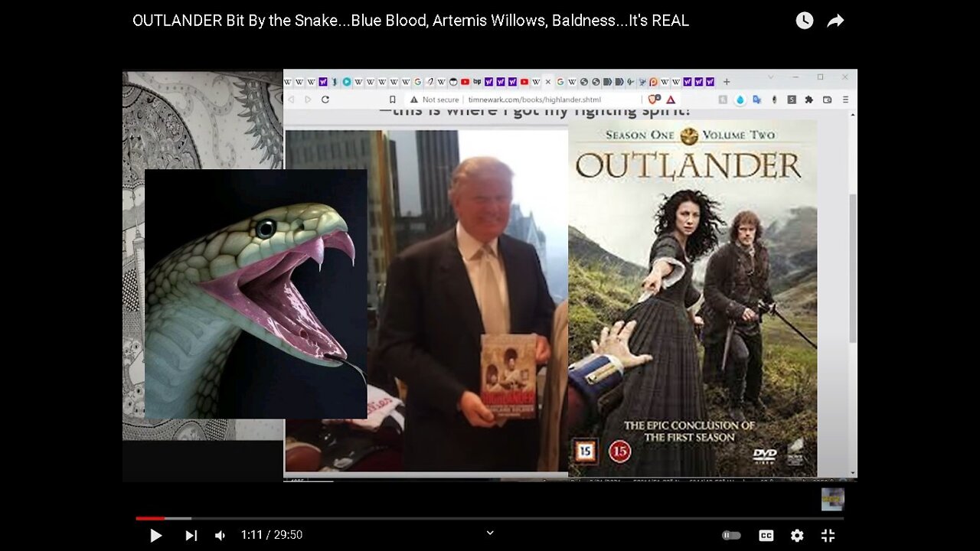The height and width of the screenshot is (551, 980).
Task: Click the recorded browser's reload button
Action: (x=325, y=99)
